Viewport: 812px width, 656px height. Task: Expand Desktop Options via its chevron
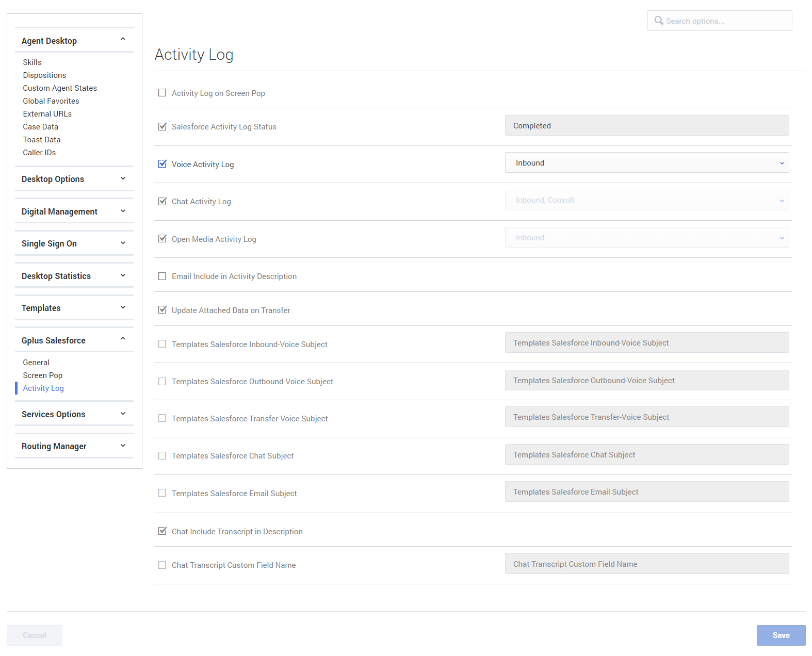tap(123, 178)
